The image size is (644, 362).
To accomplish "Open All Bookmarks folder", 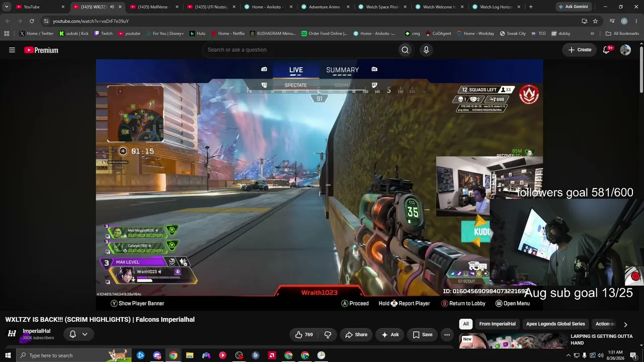I will click(622, 34).
